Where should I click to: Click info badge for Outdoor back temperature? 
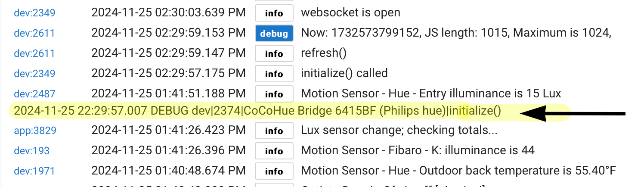click(274, 171)
